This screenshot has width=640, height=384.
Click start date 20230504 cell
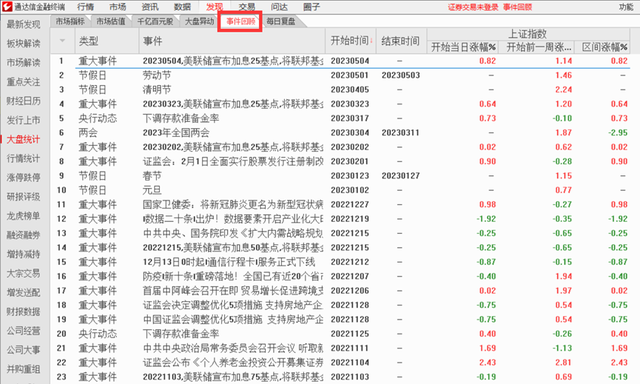coord(350,61)
